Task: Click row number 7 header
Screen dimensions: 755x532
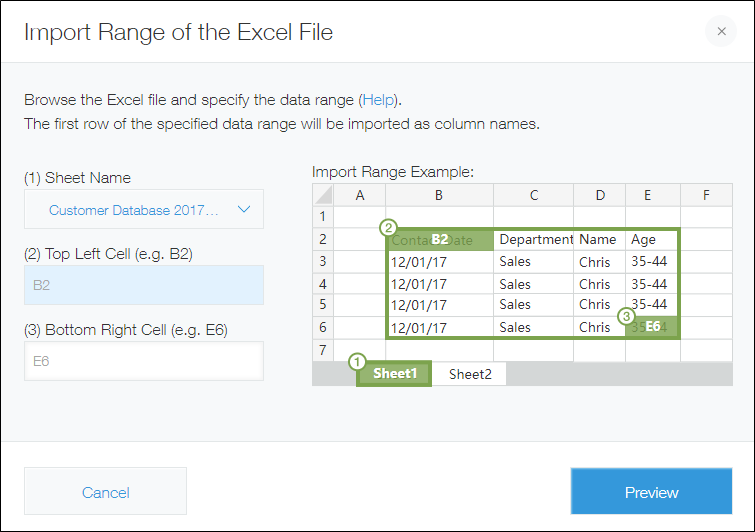Action: click(322, 350)
